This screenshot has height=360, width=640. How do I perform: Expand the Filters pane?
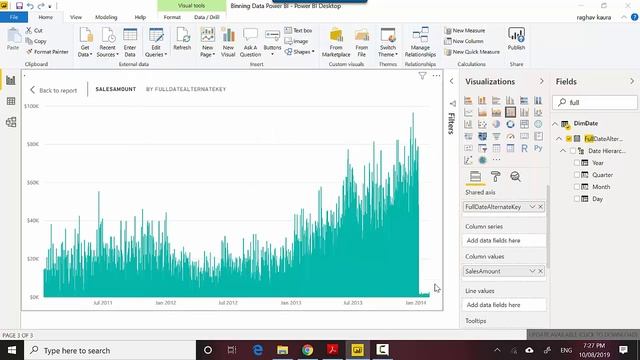(451, 81)
